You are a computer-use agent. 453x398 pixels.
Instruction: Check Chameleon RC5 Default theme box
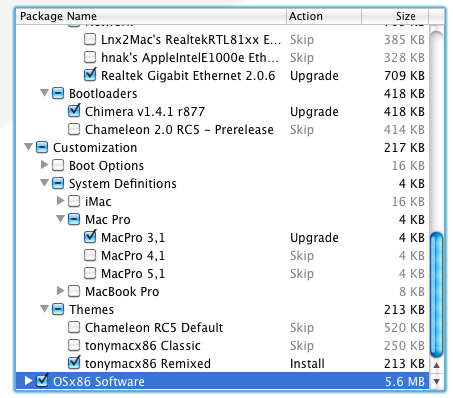[74, 327]
